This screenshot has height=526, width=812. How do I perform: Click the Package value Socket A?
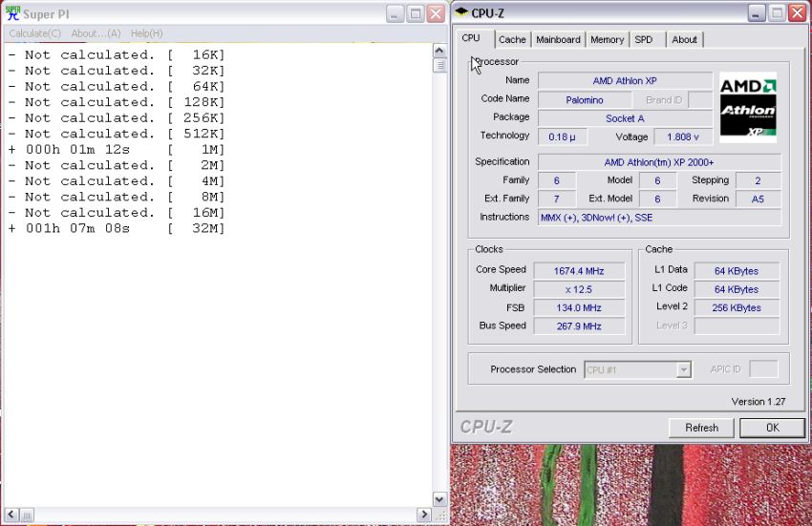click(625, 118)
